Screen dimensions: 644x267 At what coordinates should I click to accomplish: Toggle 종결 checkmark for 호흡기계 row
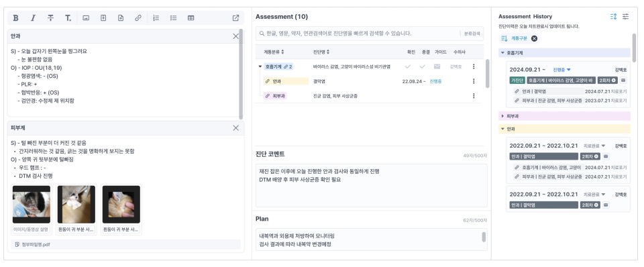coord(422,66)
